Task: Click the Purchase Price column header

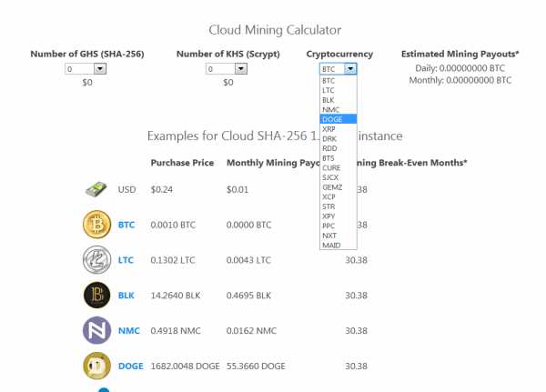Action: tap(182, 163)
